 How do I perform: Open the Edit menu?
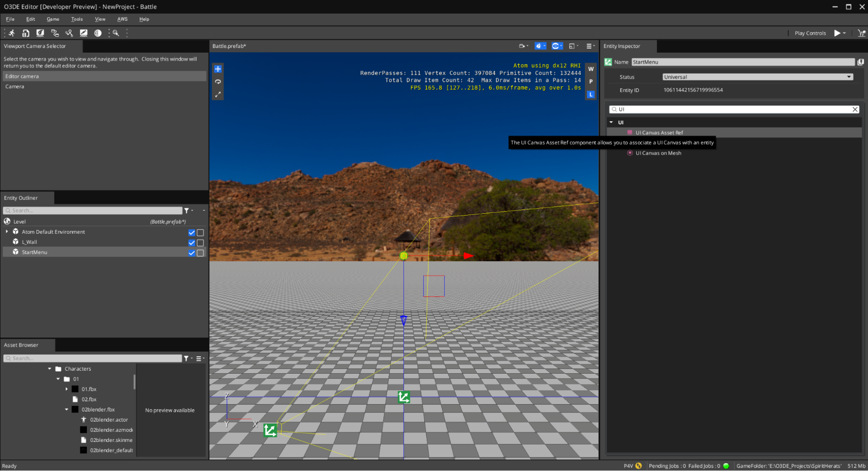[30, 19]
